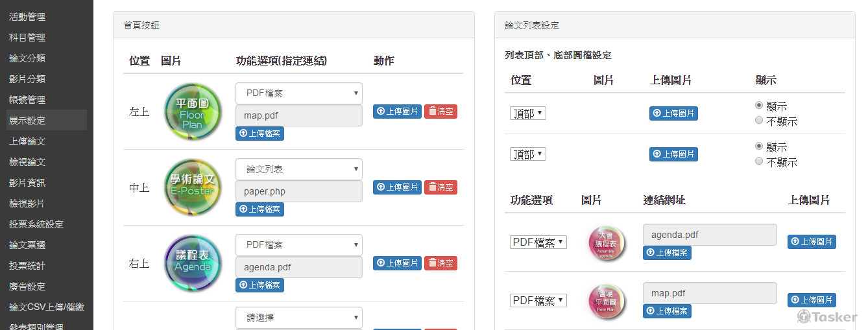868x330 pixels.
Task: Click 清空 button for 左上 row
Action: [x=440, y=112]
